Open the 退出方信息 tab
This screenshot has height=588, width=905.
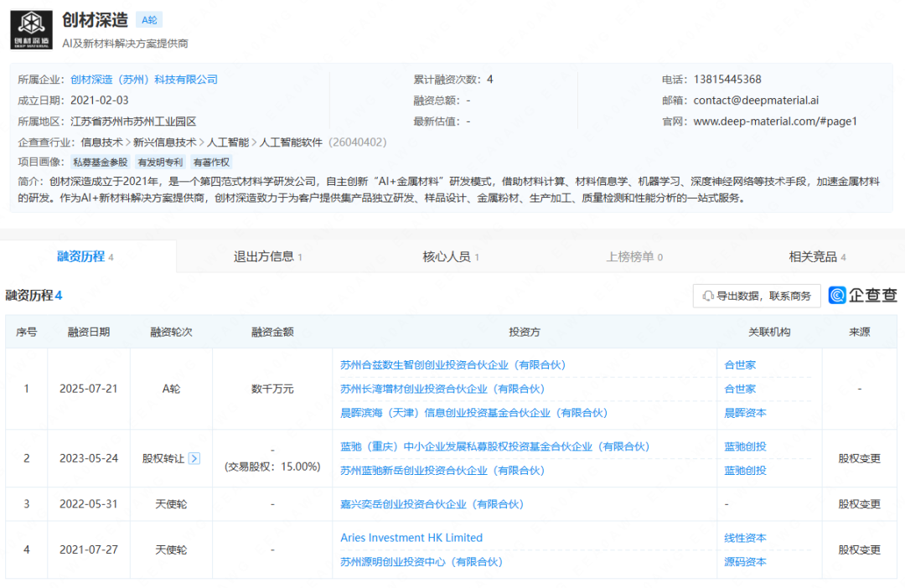click(267, 256)
